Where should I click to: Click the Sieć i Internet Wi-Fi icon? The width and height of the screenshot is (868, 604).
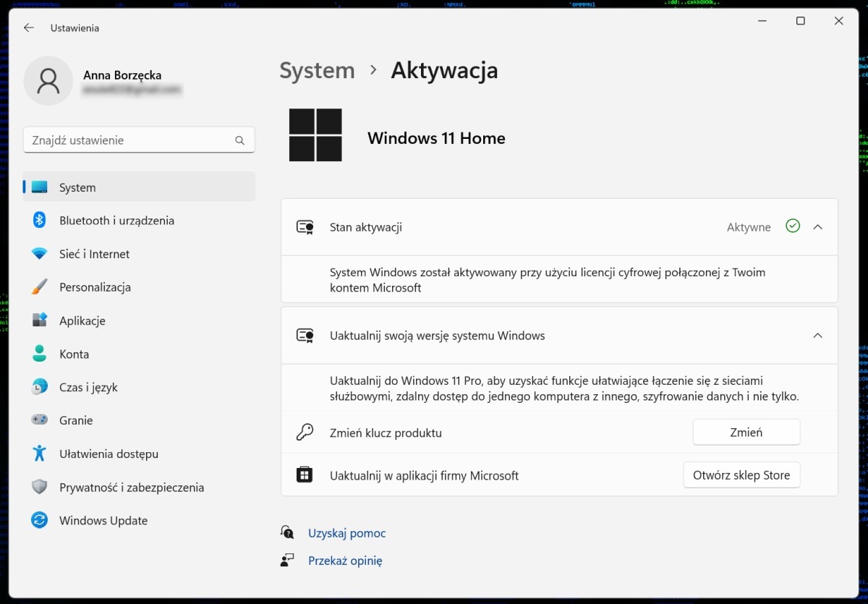(x=40, y=254)
